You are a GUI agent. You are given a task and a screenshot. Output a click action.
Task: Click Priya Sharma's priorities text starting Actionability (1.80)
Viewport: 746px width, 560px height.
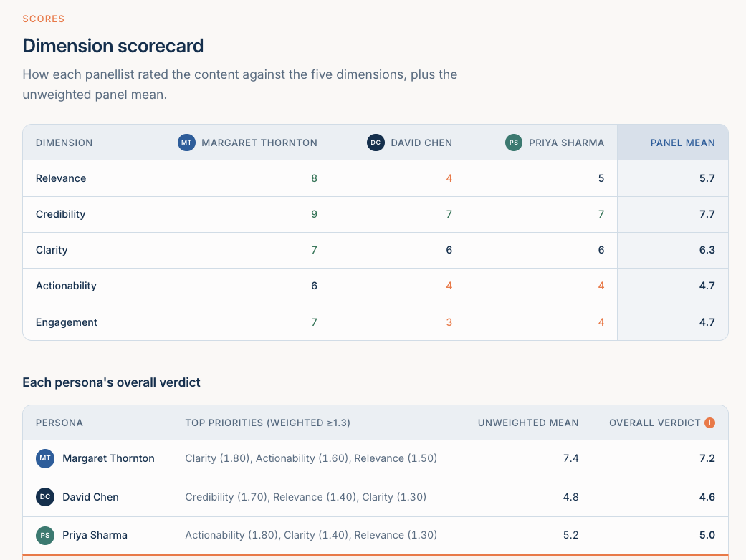click(x=311, y=535)
